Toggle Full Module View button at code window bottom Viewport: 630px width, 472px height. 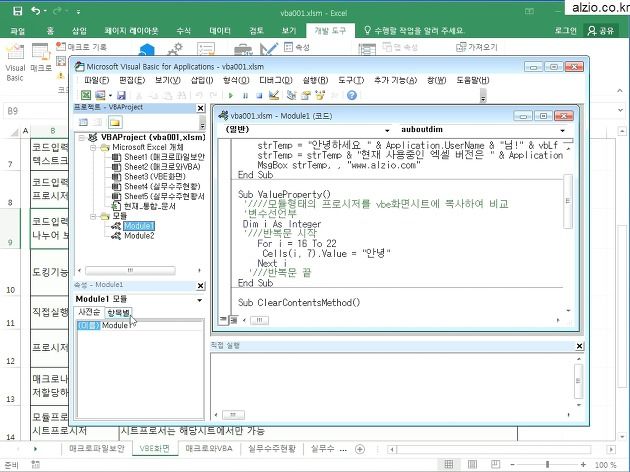click(x=233, y=320)
